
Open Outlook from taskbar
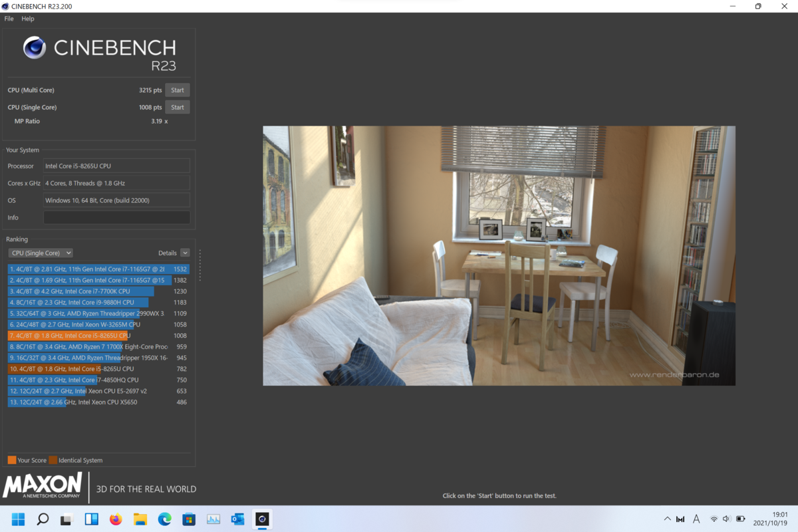[237, 519]
